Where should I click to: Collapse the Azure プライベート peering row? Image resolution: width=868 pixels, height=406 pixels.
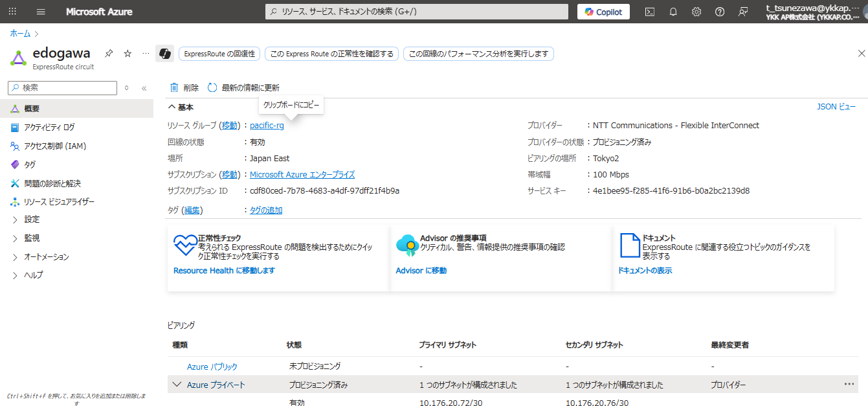pyautogui.click(x=177, y=385)
